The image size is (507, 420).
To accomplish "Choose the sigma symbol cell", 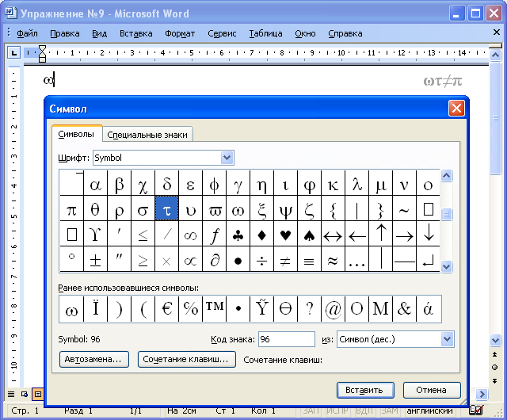I will click(143, 208).
